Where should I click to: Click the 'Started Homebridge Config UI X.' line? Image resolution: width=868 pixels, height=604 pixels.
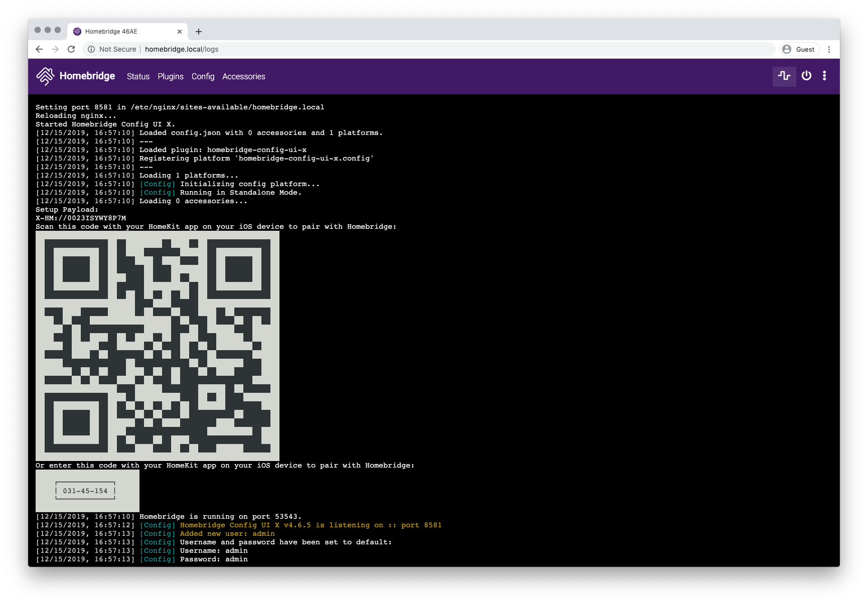coord(105,124)
